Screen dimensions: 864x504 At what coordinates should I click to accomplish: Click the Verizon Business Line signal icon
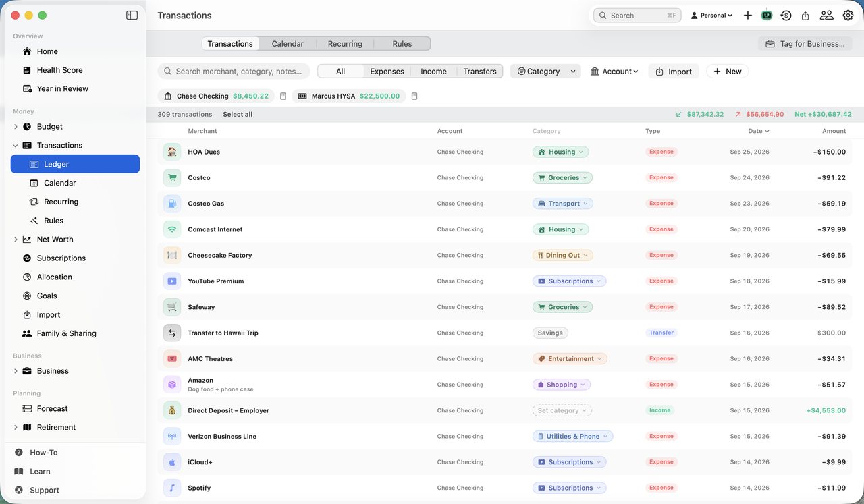coord(172,437)
